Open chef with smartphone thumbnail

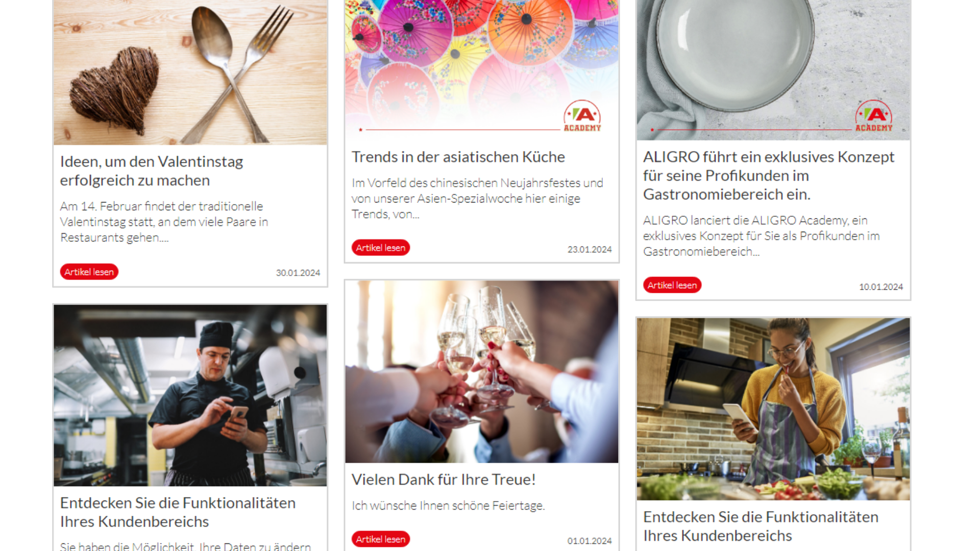[x=190, y=396]
